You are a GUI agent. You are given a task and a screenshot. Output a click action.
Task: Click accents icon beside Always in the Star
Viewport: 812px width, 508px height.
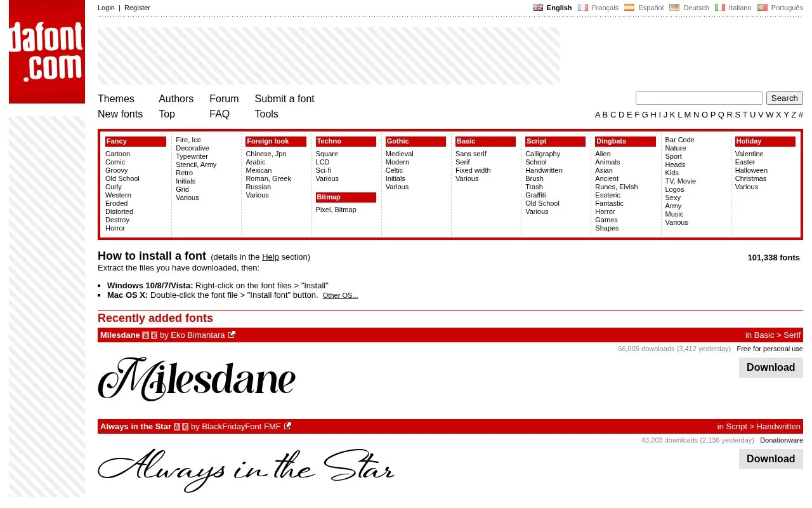click(x=177, y=427)
